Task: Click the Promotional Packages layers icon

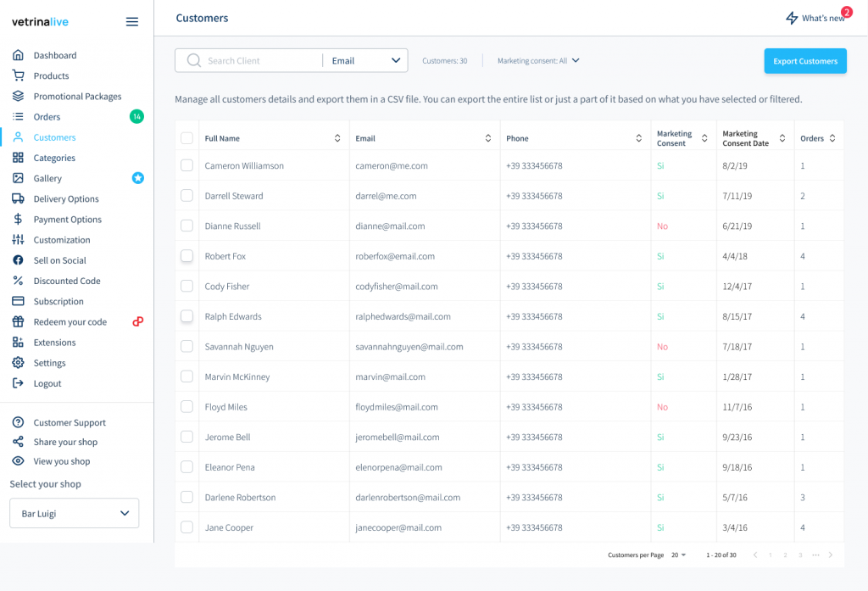Action: pos(19,96)
